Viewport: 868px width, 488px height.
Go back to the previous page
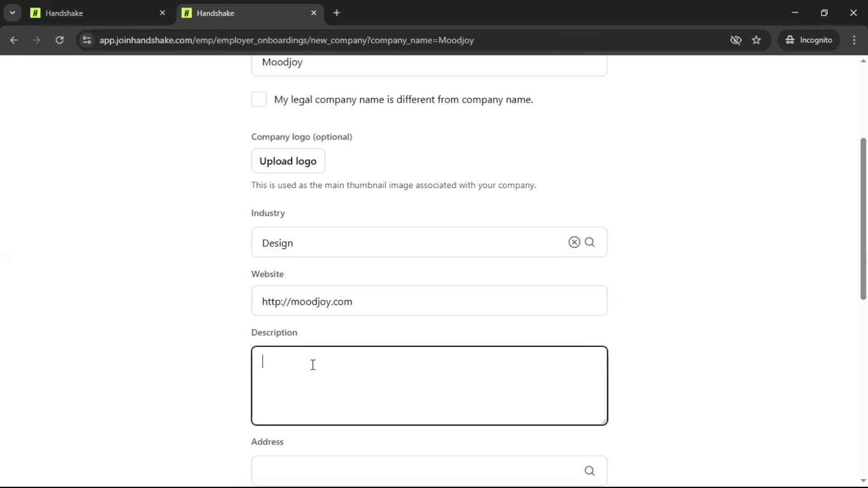tap(14, 40)
